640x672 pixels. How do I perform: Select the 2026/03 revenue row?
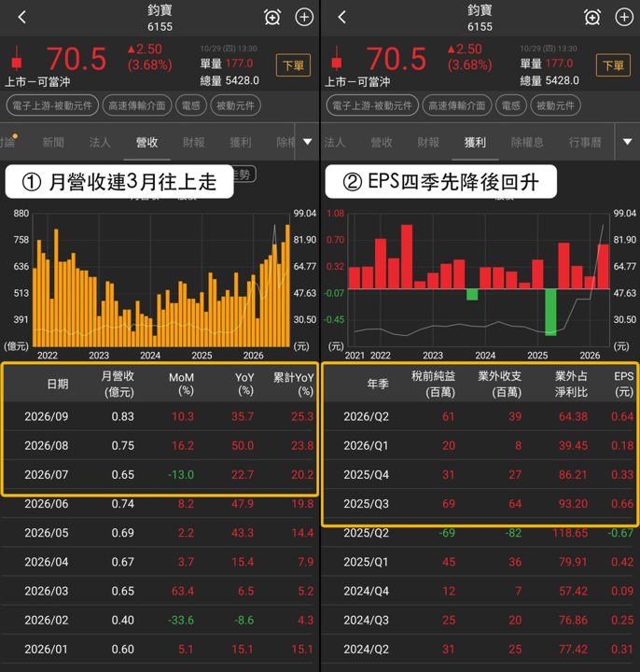(x=160, y=592)
